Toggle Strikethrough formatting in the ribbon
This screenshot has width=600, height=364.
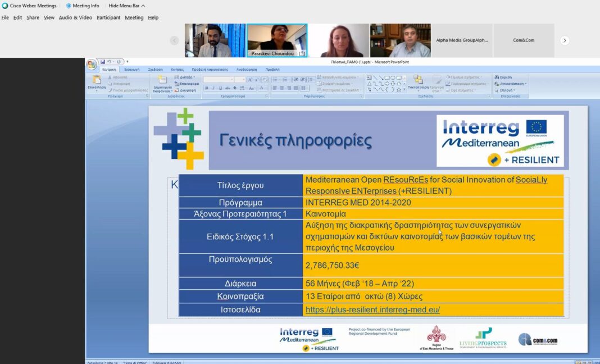(228, 88)
